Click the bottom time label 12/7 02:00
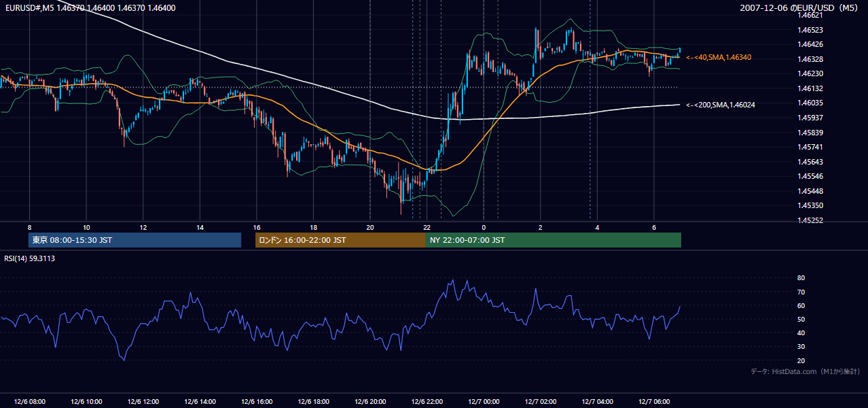 pyautogui.click(x=540, y=402)
